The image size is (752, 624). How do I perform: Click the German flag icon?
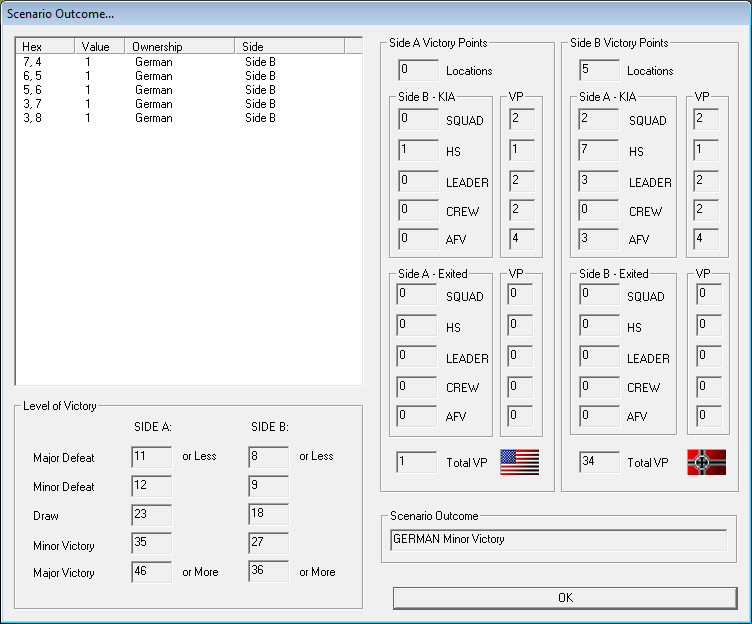(x=706, y=462)
